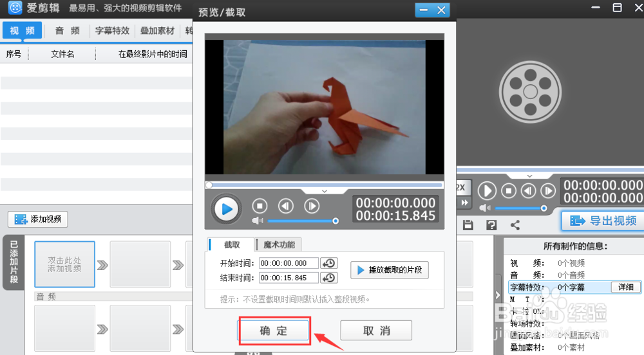Switch to the 魔术功能 tab
644x355 pixels.
click(279, 245)
